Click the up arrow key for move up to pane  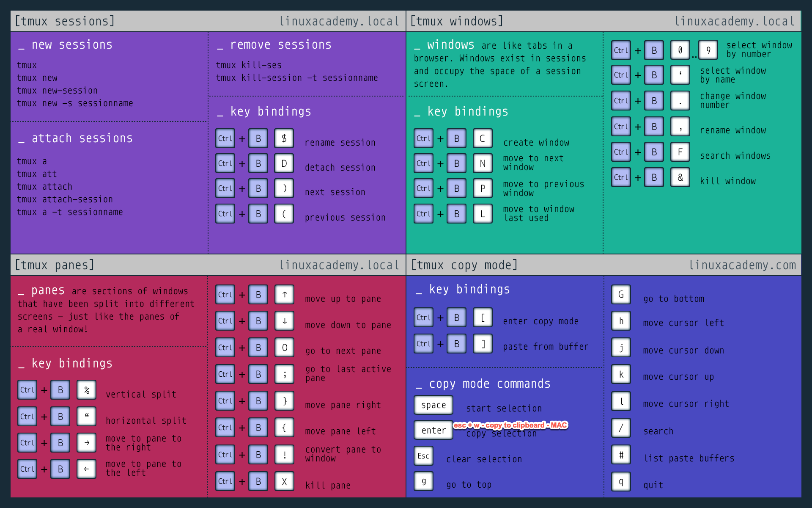click(285, 295)
